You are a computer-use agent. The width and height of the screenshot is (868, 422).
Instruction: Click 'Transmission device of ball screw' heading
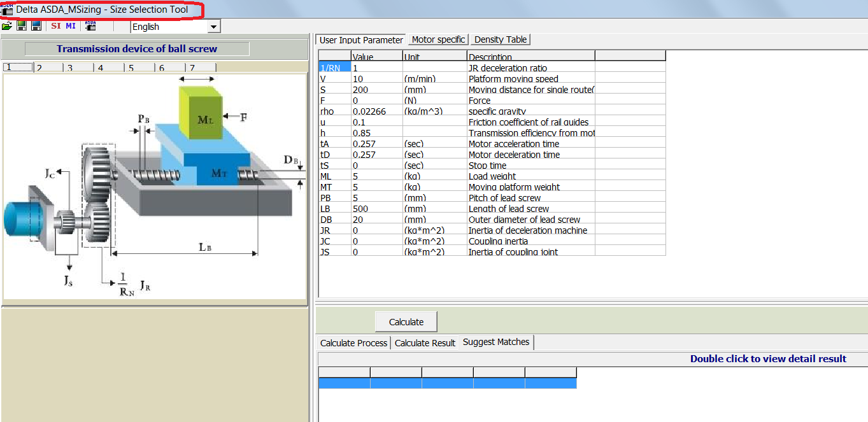point(137,49)
